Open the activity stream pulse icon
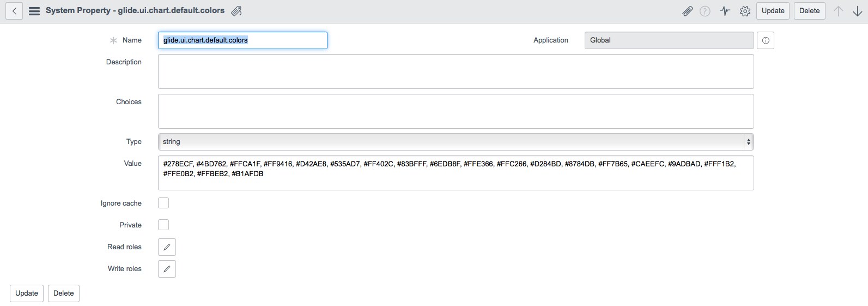Image resolution: width=868 pixels, height=306 pixels. (725, 11)
